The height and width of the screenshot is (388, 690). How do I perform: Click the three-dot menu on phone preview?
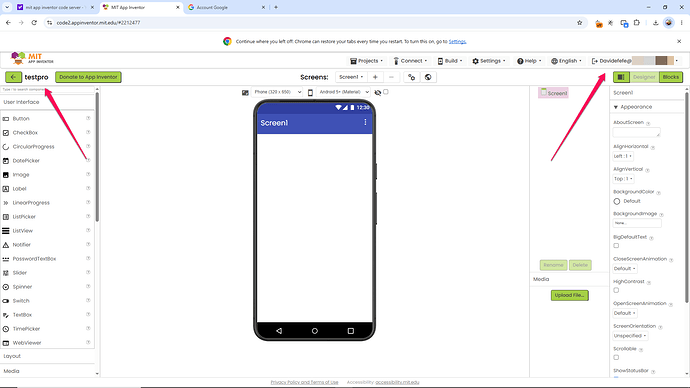[x=365, y=122]
